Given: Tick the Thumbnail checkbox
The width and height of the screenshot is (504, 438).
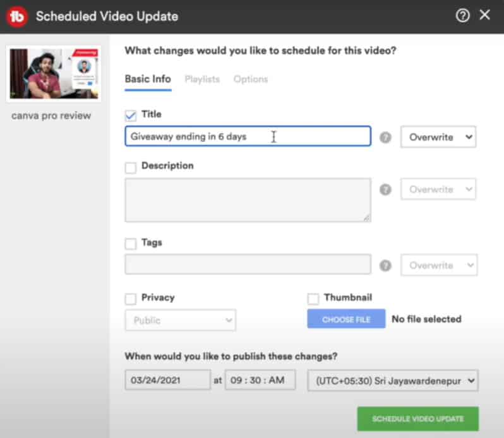Looking at the screenshot, I should pyautogui.click(x=313, y=299).
